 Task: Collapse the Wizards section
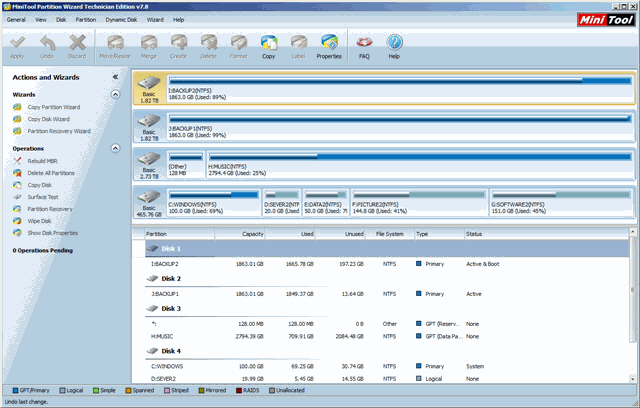point(116,94)
